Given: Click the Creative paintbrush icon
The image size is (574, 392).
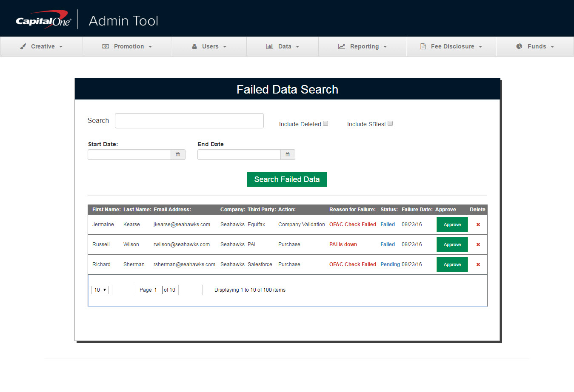Looking at the screenshot, I should click(x=23, y=46).
